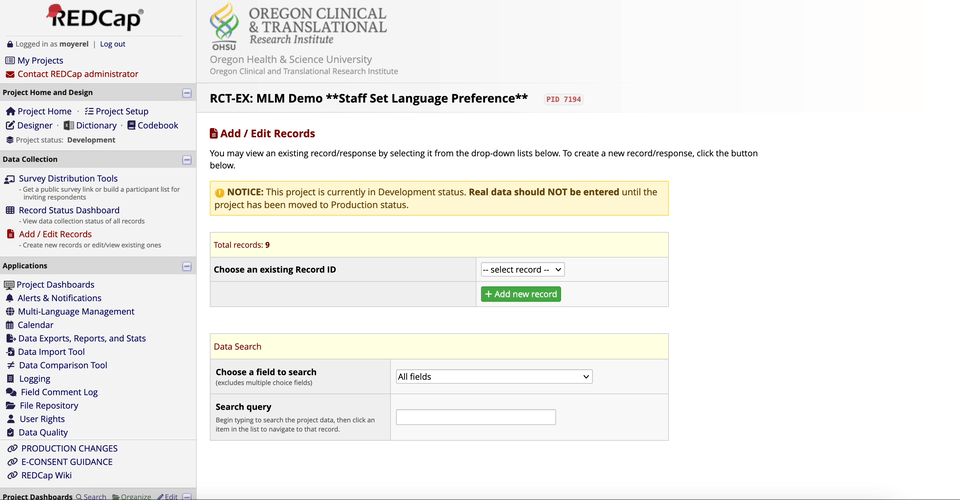Click the Add / Edit Records file icon

[x=10, y=234]
